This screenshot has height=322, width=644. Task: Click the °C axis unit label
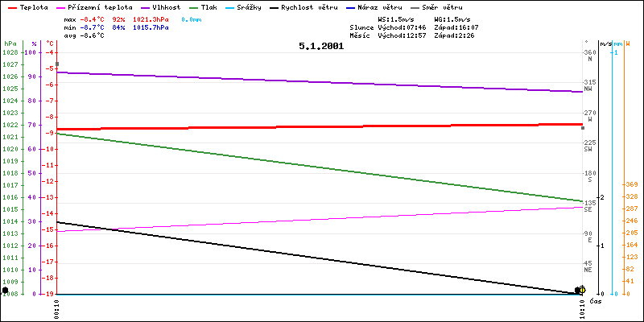[51, 43]
